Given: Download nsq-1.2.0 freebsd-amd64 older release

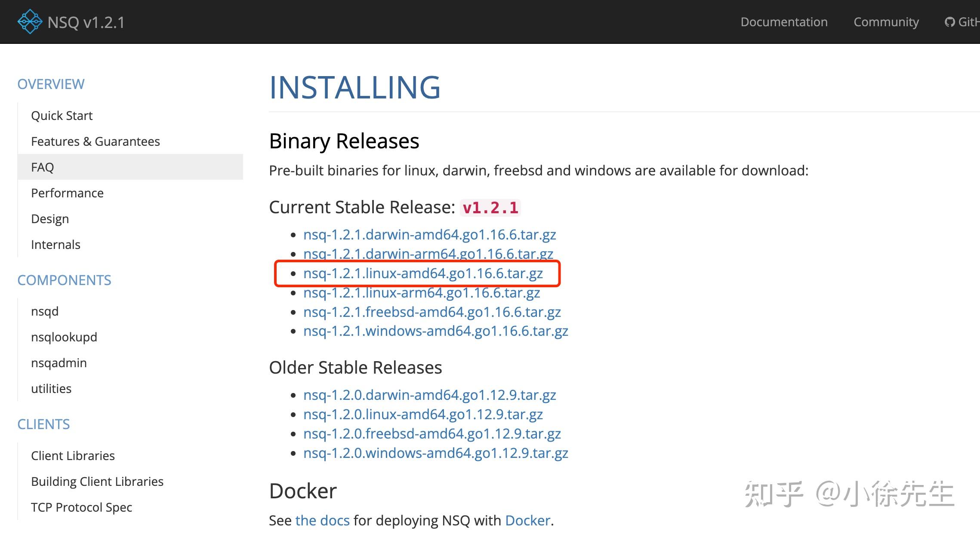Looking at the screenshot, I should (x=432, y=434).
